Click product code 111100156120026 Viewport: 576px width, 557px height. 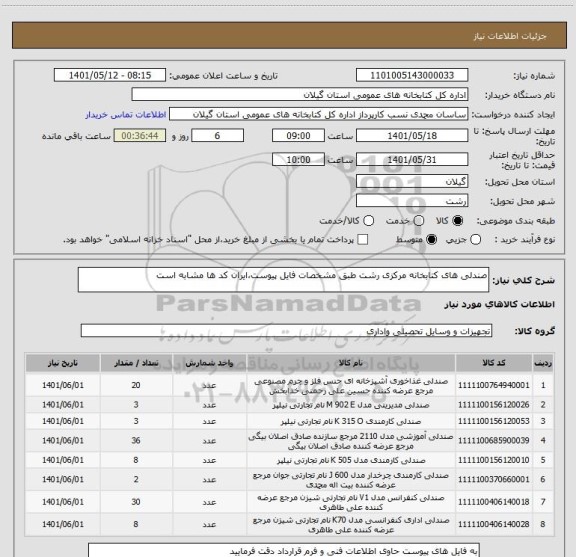coord(494,405)
